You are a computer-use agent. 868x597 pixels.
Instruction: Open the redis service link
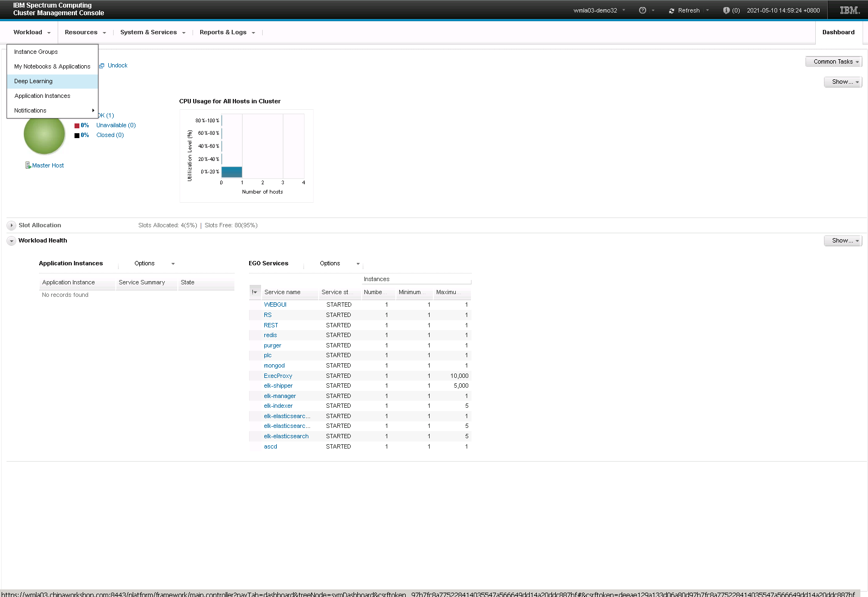(270, 335)
